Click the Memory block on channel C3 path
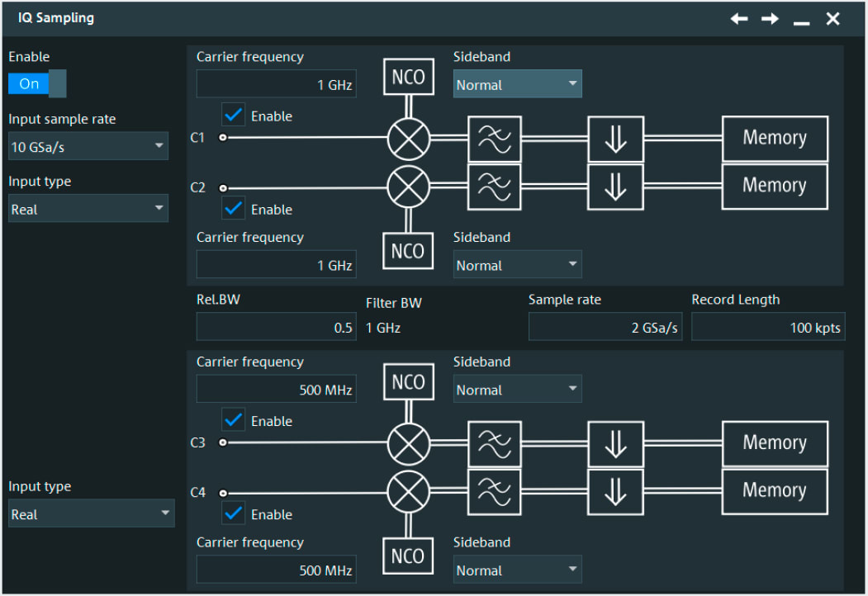The width and height of the screenshot is (868, 596). [773, 443]
